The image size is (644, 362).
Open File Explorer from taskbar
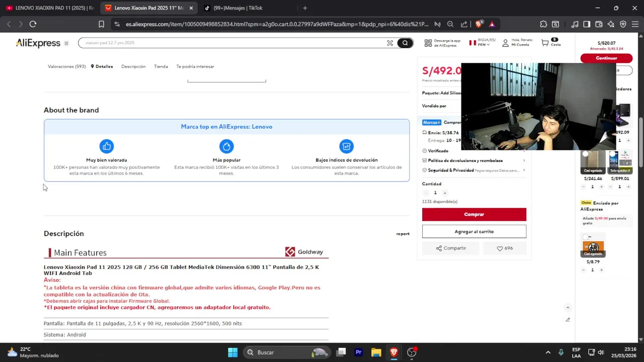click(376, 352)
